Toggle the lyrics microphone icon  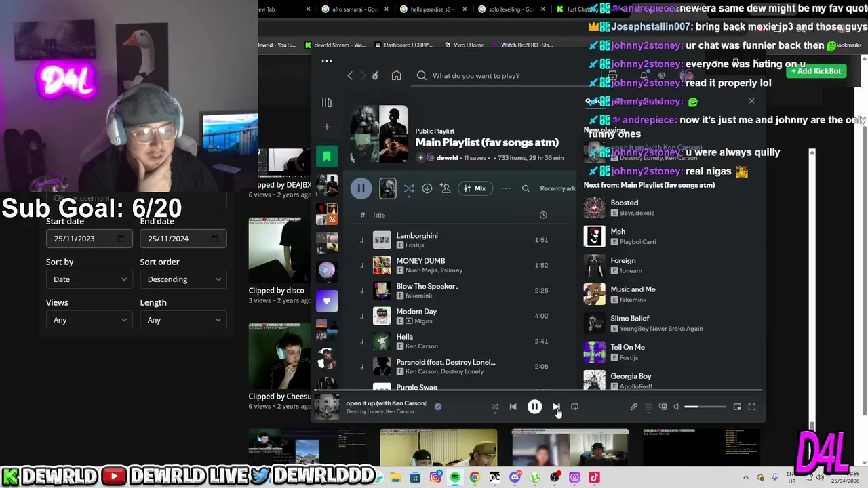point(633,407)
